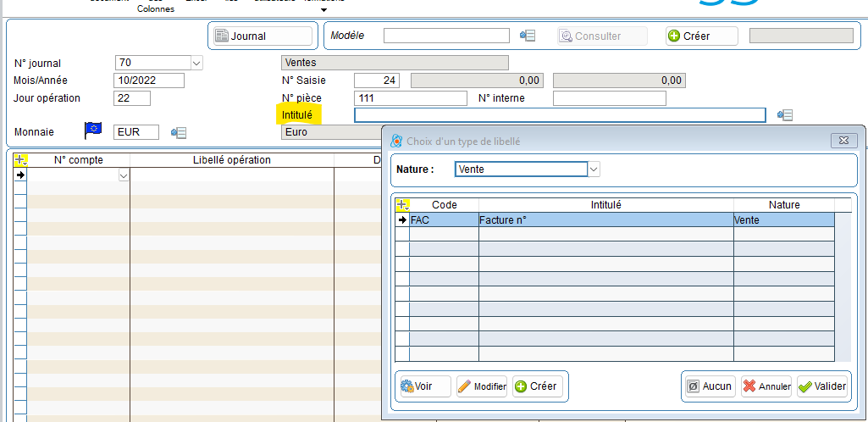Image resolution: width=868 pixels, height=422 pixels.
Task: Expand the N° compte cell dropdown arrow
Action: point(124,175)
